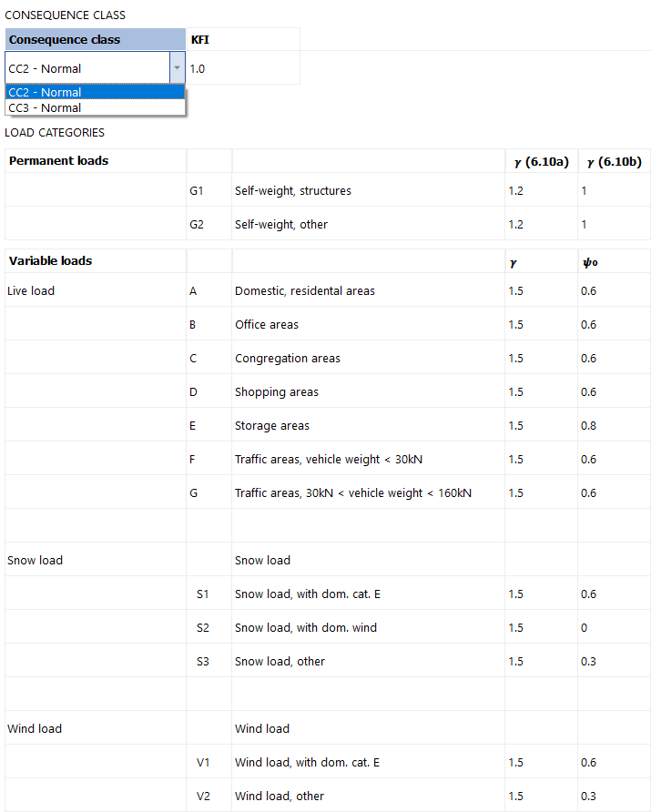Select V2 Wind load, other psi value
Viewport: 651px width, 812px height.
615,796
